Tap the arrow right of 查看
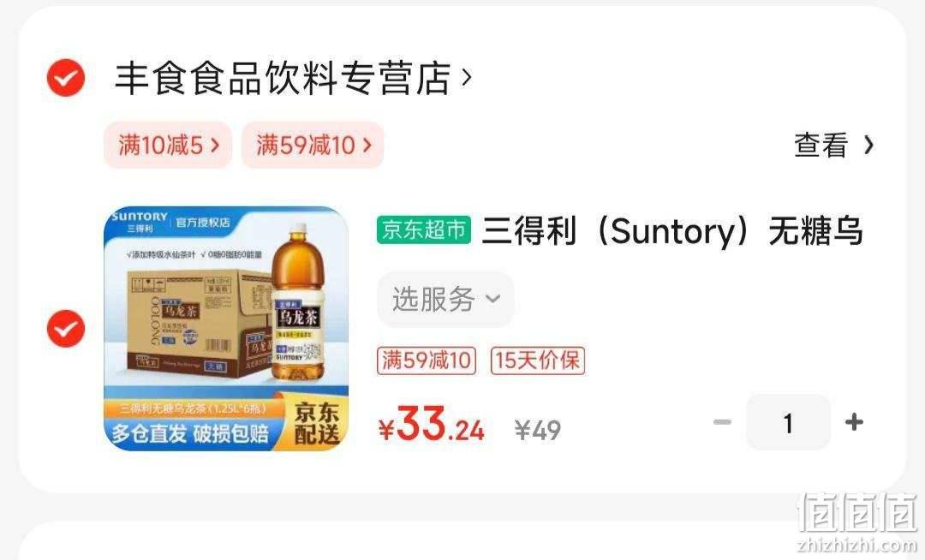Screen dimensions: 925x560 click(868, 145)
